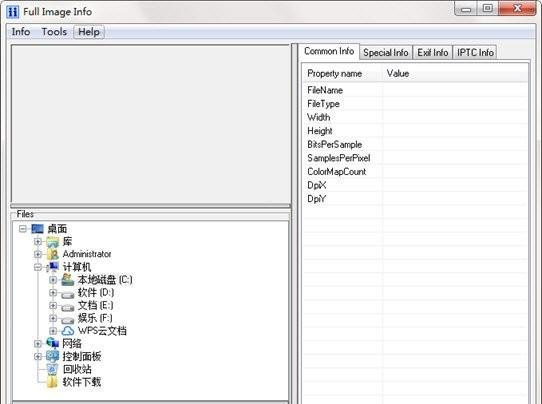Screen dimensions: 542x404
Task: Click the 本地磁盘 (C:) drive icon
Action: coord(68,280)
